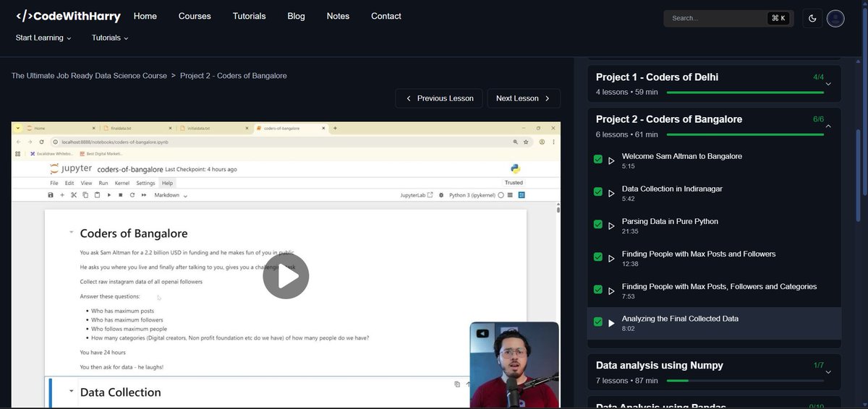Open lesson Data Collection in Indiranagar
This screenshot has height=409, width=868.
[x=672, y=189]
